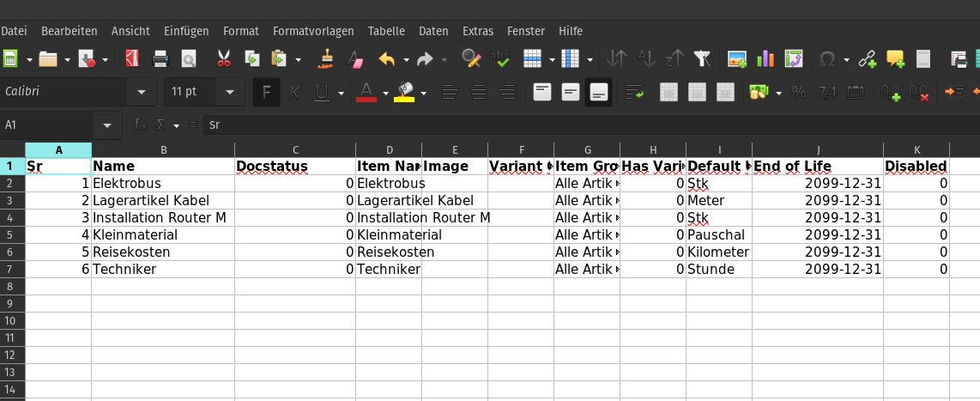Open the Daten menu
This screenshot has height=401, width=980.
point(433,31)
